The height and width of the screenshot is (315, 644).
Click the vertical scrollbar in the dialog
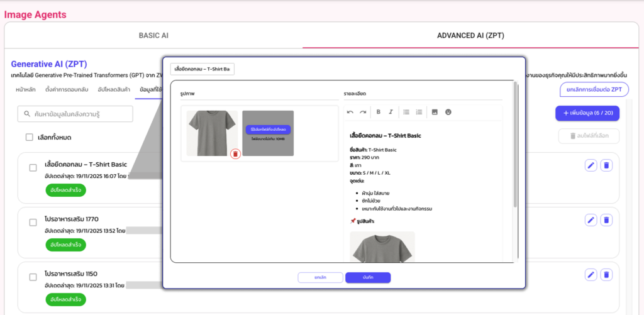pos(516,145)
